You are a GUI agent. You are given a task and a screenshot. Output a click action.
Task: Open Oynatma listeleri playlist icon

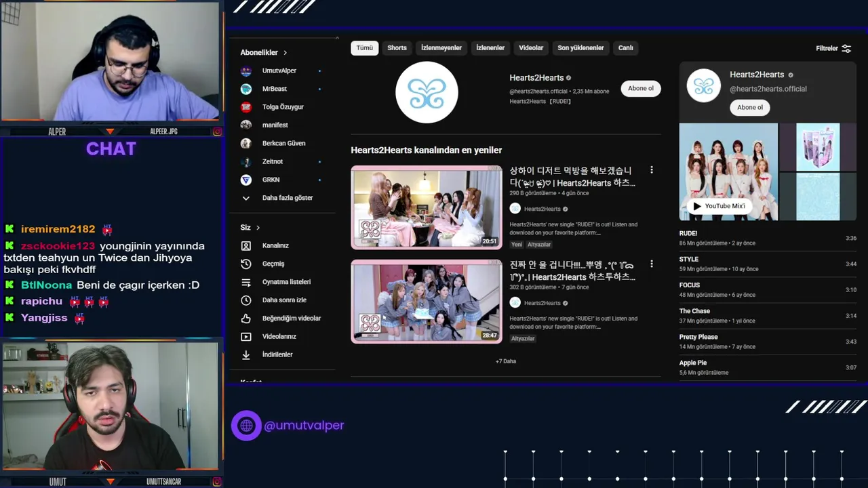[246, 282]
